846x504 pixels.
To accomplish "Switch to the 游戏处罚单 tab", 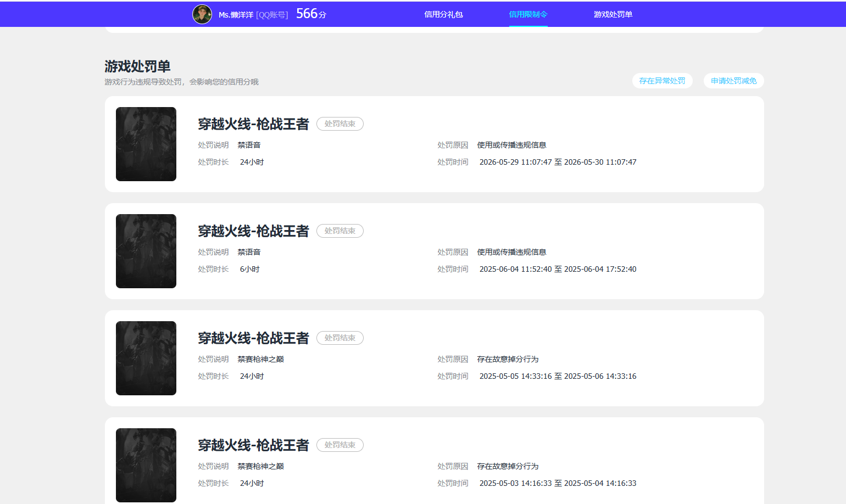I will pyautogui.click(x=613, y=14).
